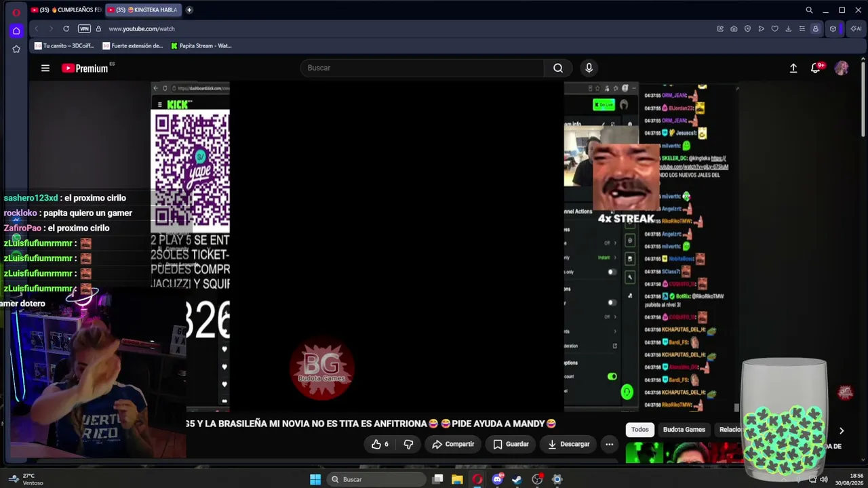Viewport: 868px width, 488px height.
Task: Like the video with thumbs up
Action: [380, 444]
